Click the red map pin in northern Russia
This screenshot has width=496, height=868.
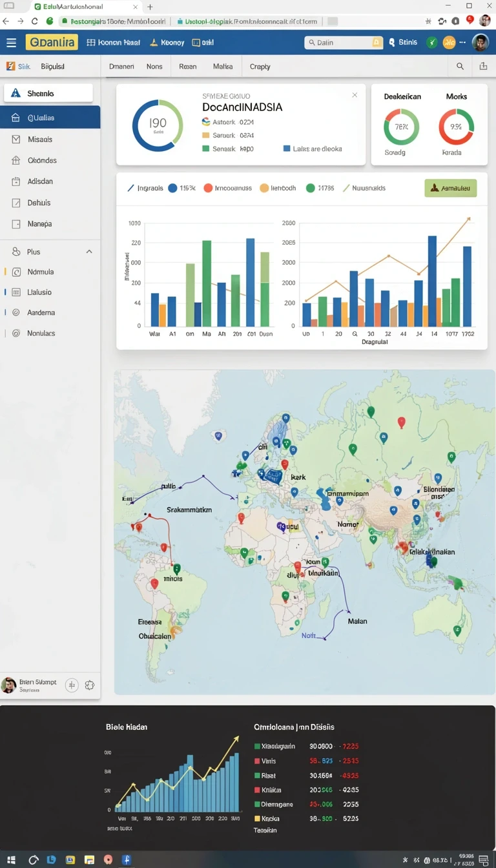pos(401,422)
